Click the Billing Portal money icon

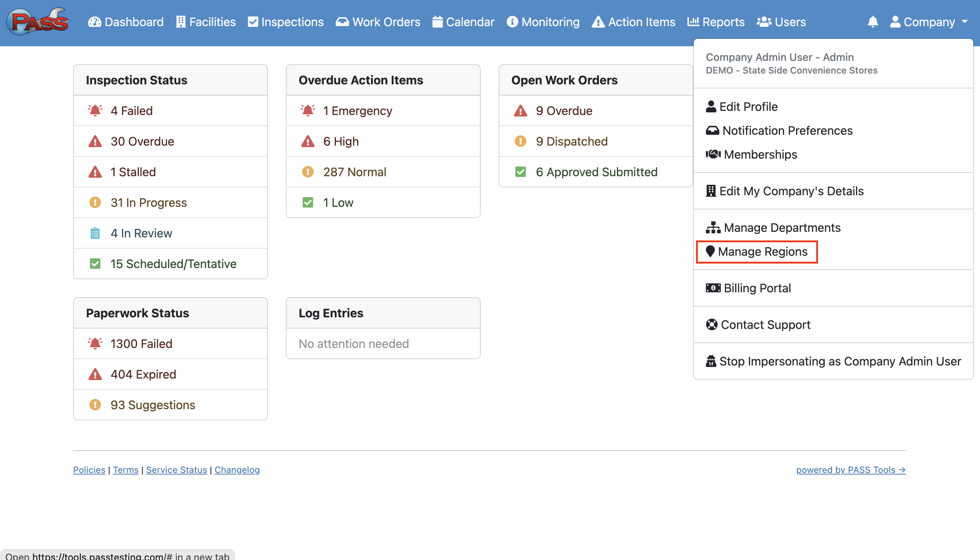(713, 288)
